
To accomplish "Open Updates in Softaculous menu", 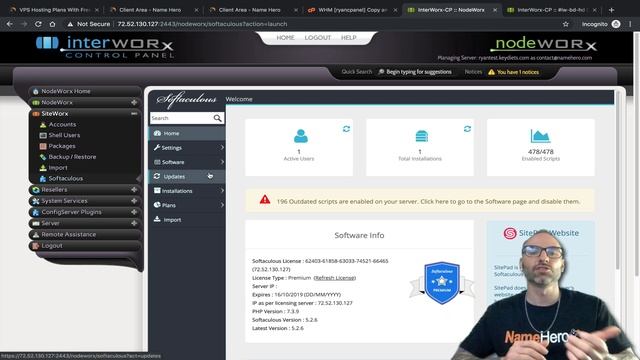I will tap(187, 176).
